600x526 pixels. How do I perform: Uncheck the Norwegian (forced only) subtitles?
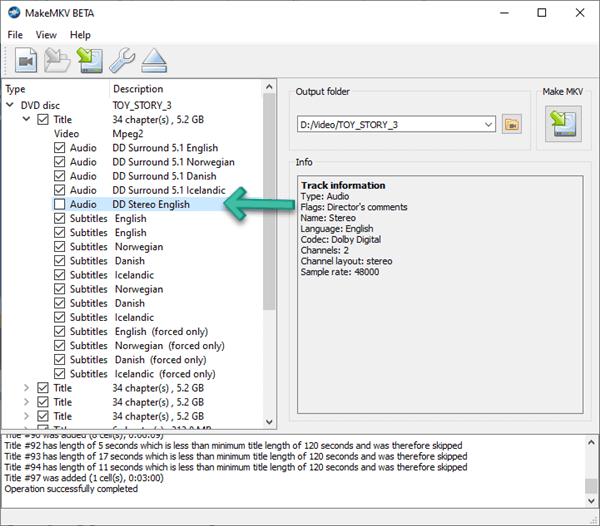coord(59,345)
